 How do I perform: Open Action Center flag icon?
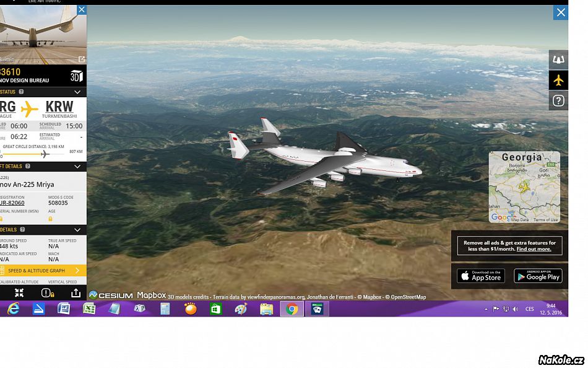(496, 309)
